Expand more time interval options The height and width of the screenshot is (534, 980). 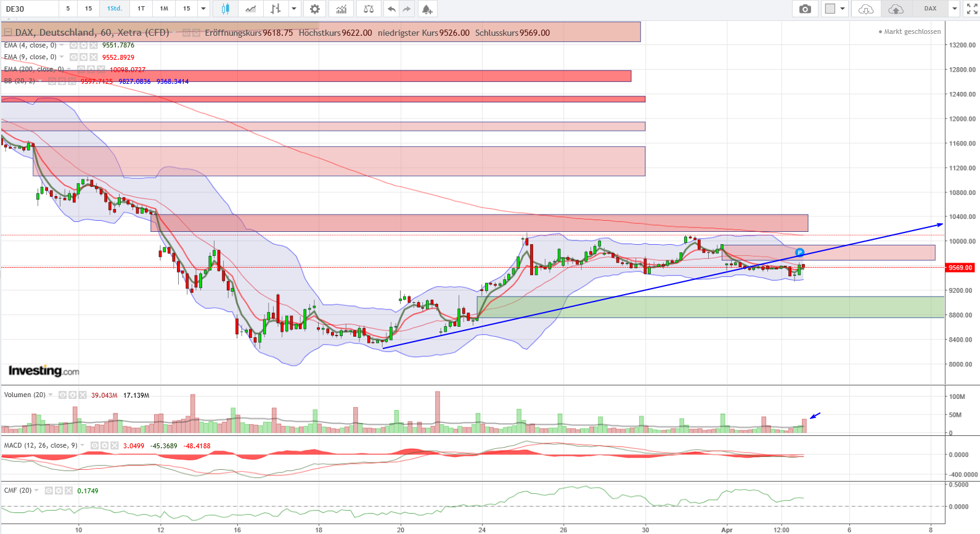203,9
